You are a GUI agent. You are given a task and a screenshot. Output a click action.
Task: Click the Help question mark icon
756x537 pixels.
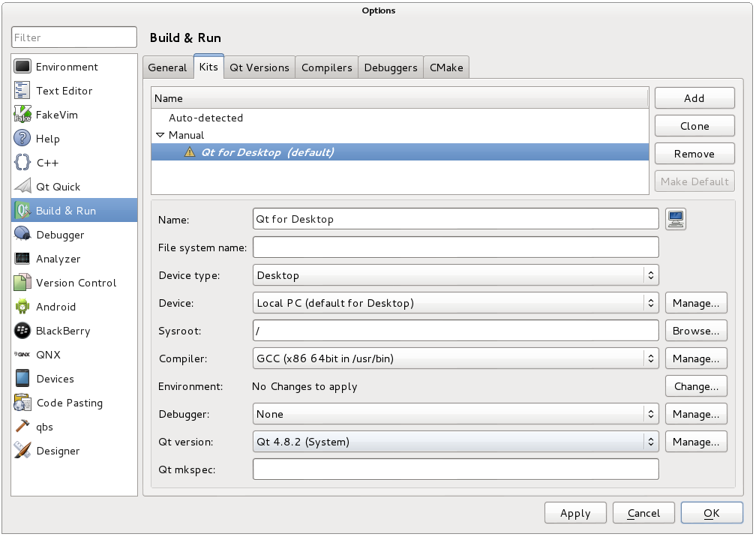tap(22, 138)
